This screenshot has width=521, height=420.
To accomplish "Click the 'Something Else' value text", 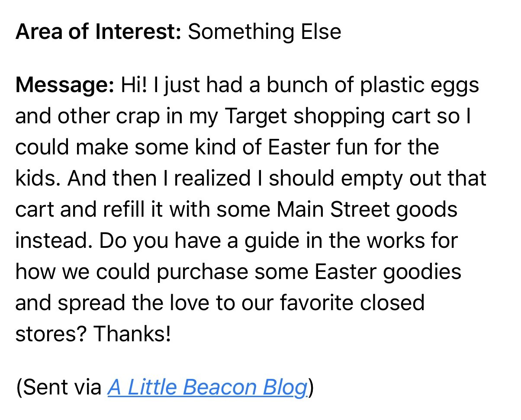I will (264, 32).
